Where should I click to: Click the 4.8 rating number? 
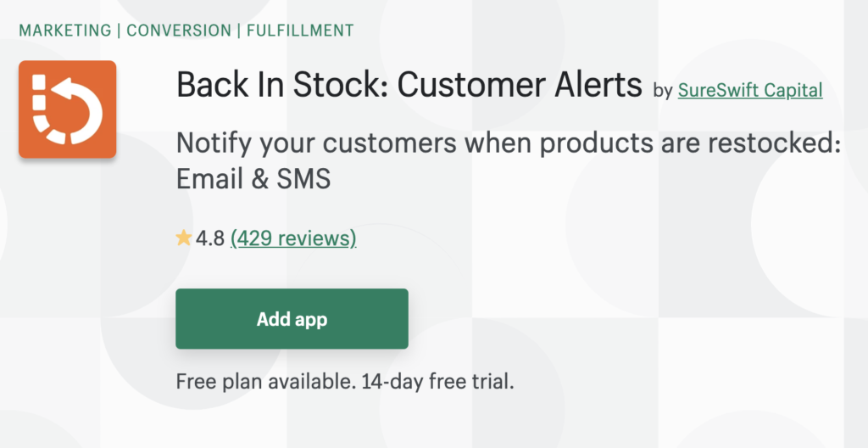pyautogui.click(x=210, y=238)
